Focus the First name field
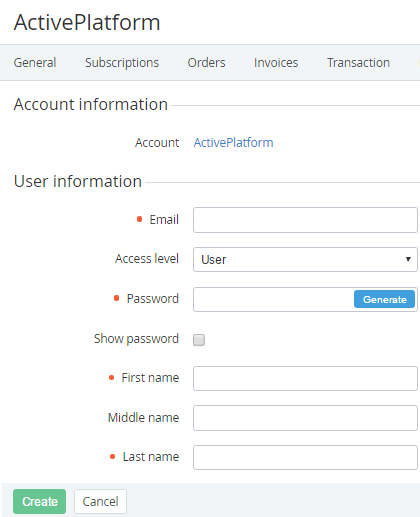Screen dimensions: 420x517 305,378
